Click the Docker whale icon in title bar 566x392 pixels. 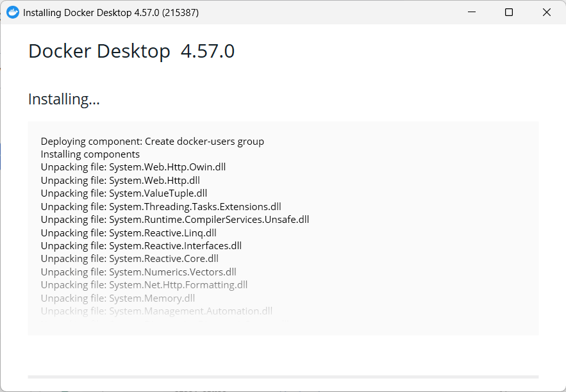point(13,12)
